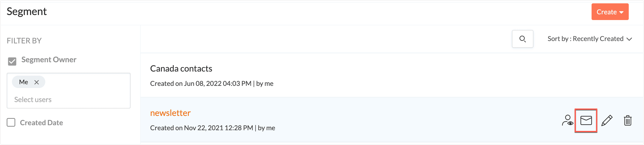The width and height of the screenshot is (644, 145).
Task: View contacts of the newsletter segment
Action: click(x=567, y=120)
